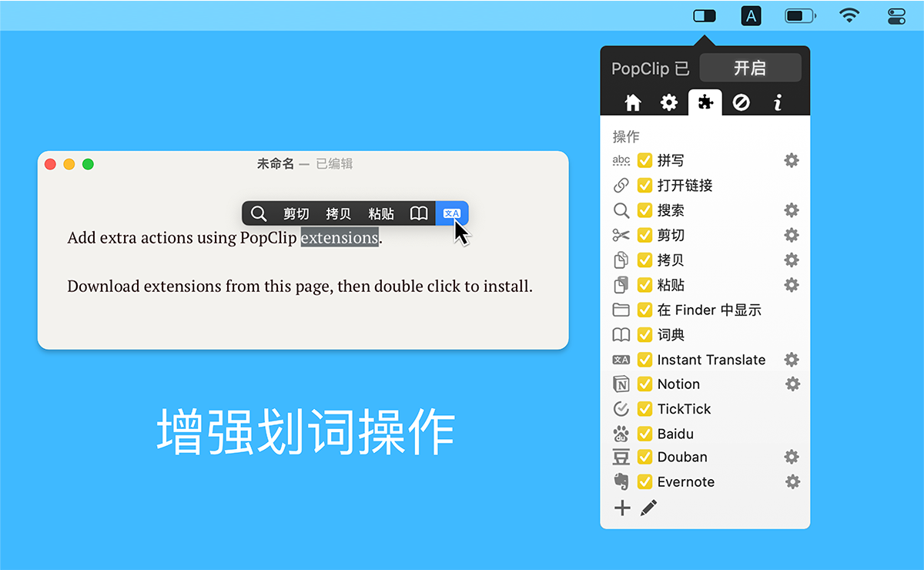924x570 pixels.
Task: Open the blocked apps prohibition icon tab
Action: coord(742,102)
